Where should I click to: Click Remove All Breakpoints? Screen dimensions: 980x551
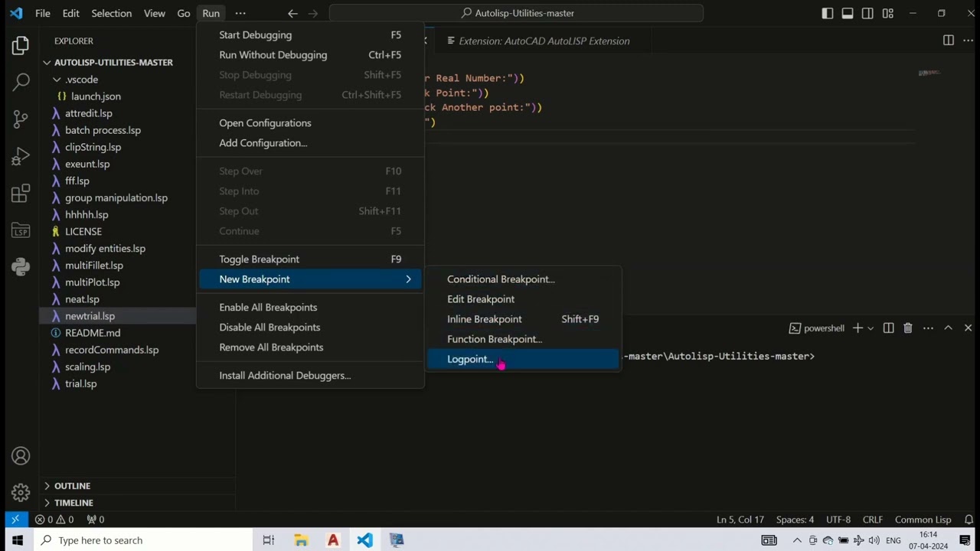pos(310,347)
